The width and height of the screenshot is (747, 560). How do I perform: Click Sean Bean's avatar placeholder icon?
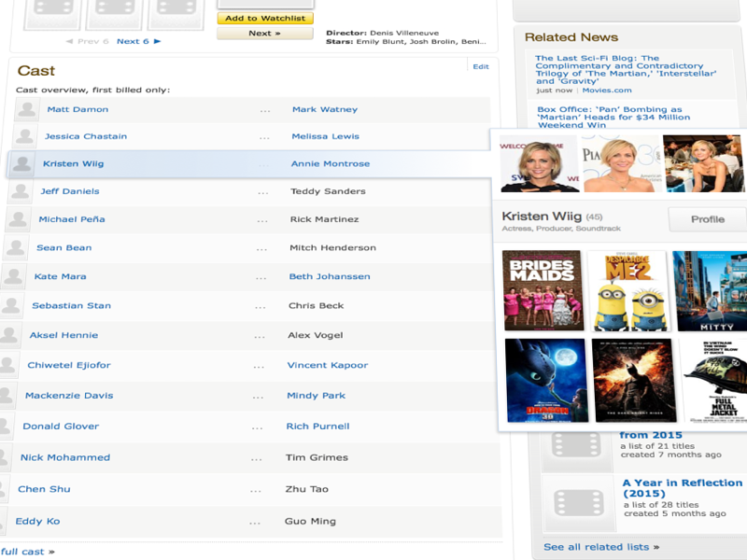[15, 247]
